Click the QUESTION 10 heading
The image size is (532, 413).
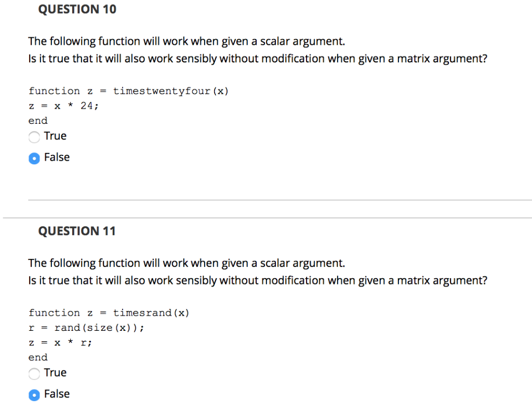[x=77, y=9]
